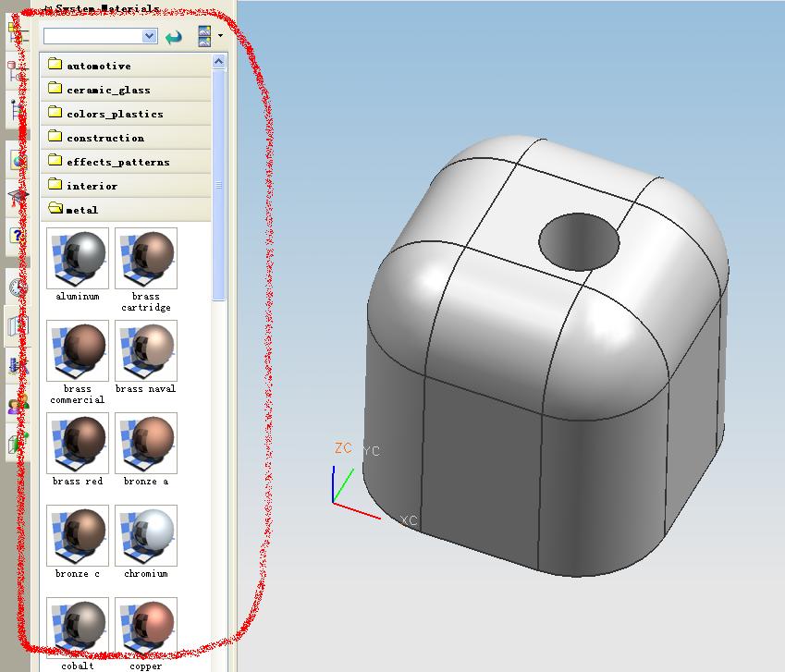Open the Help question-mark sidebar tab
Viewport: 785px width, 672px height.
[x=18, y=235]
